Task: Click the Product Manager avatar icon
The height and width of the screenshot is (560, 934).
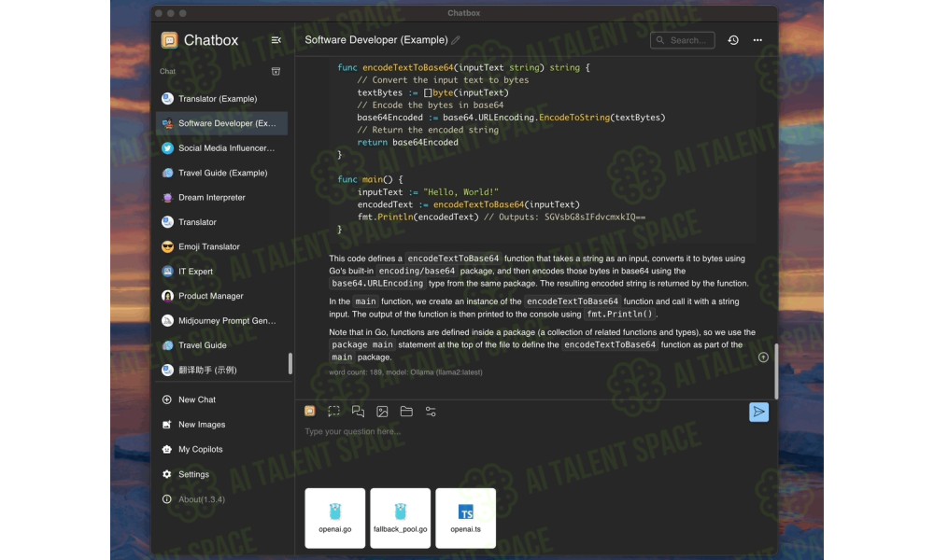Action: [167, 296]
